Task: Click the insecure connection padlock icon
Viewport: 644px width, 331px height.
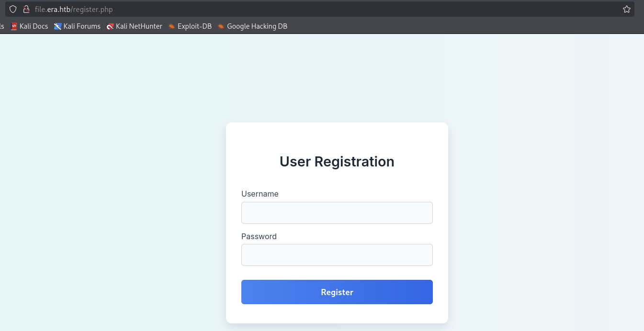Action: tap(26, 9)
